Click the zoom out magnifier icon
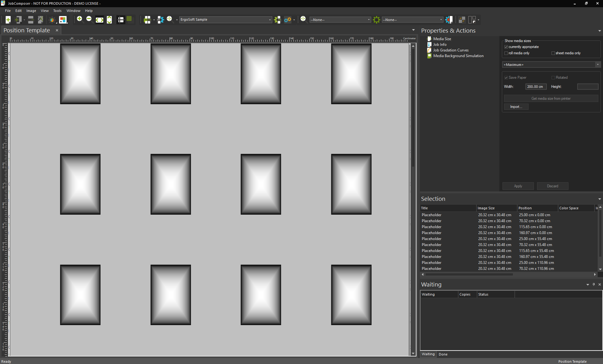This screenshot has width=603, height=364. 89,19
